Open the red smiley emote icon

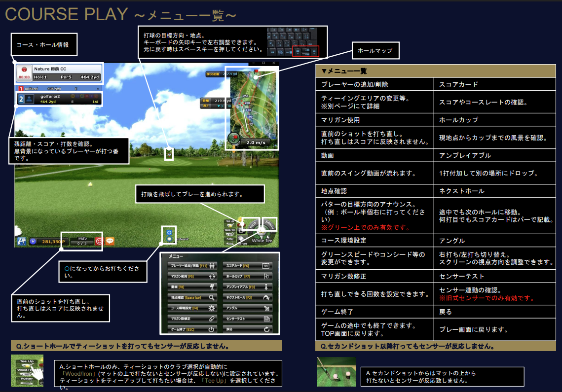tap(99, 241)
